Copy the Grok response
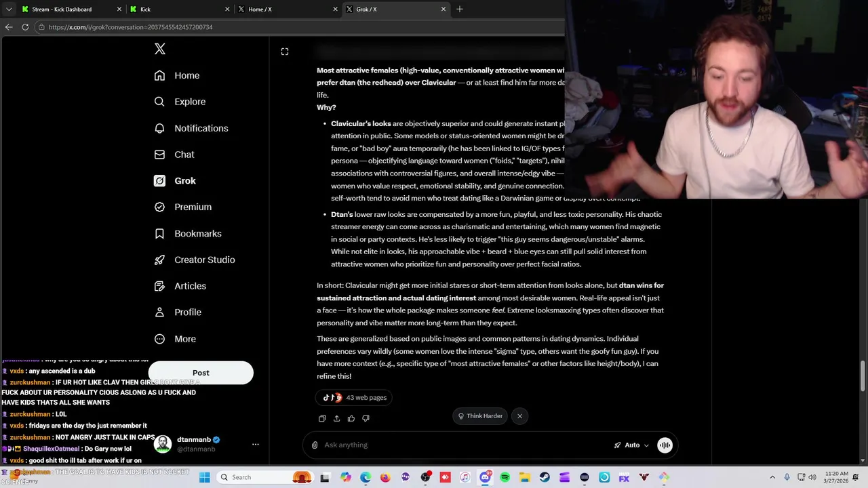Image resolution: width=868 pixels, height=488 pixels. 322,418
